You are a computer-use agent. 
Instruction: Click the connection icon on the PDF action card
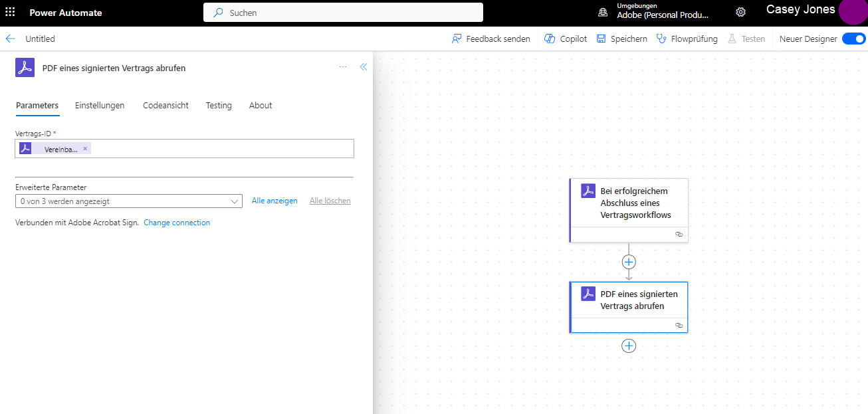pos(679,325)
